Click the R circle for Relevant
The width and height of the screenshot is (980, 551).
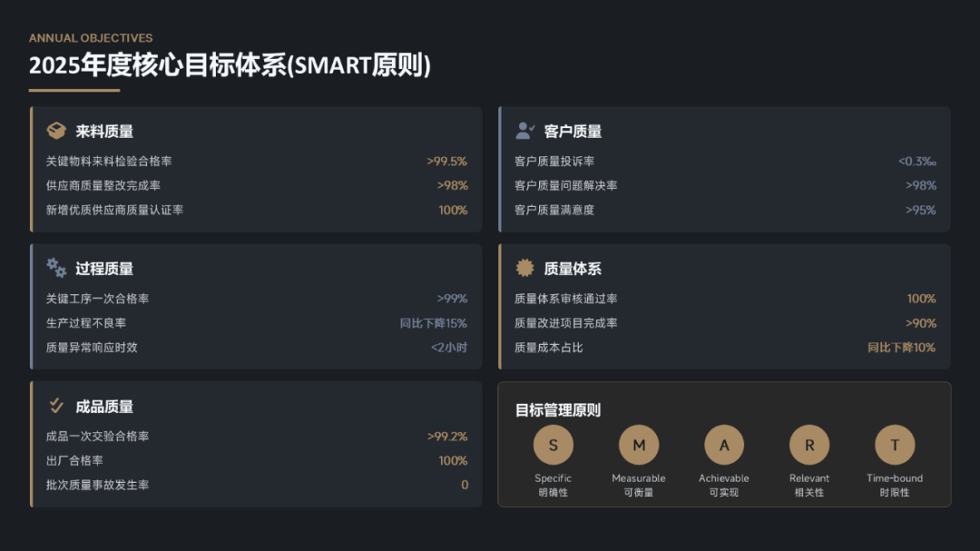[x=809, y=445]
